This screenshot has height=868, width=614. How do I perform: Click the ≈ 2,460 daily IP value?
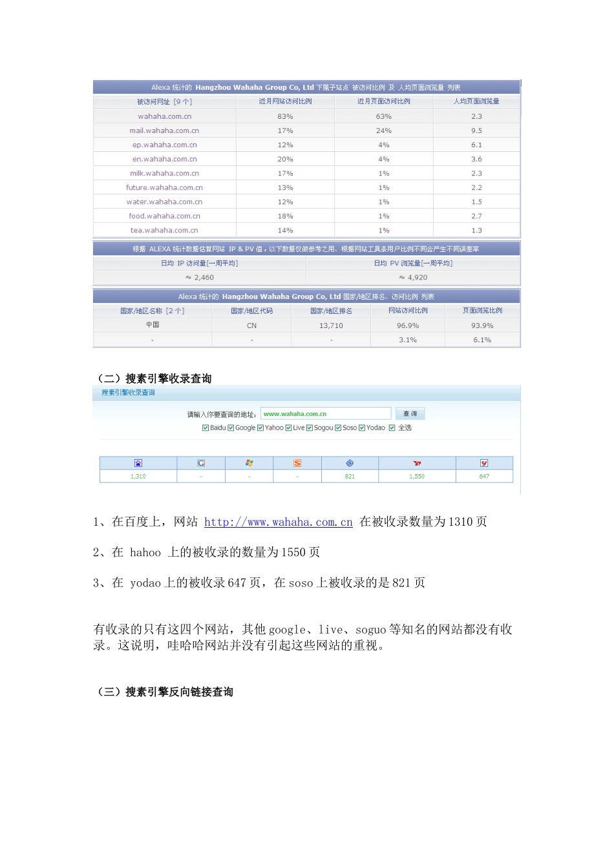coord(200,277)
